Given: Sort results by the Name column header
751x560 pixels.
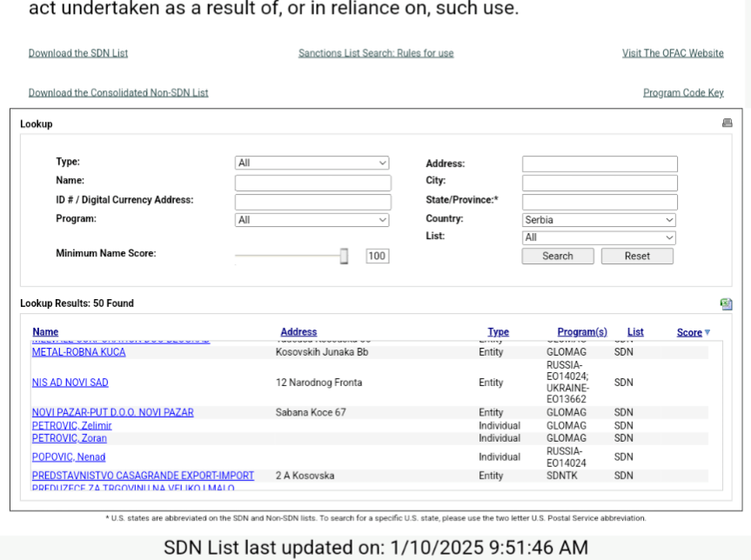Looking at the screenshot, I should [x=45, y=332].
